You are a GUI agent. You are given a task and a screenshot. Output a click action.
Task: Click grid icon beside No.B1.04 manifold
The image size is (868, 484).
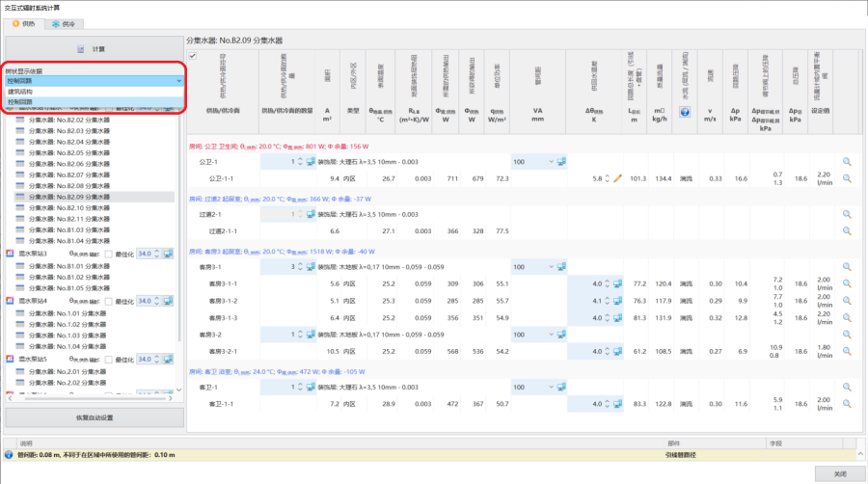(20, 241)
